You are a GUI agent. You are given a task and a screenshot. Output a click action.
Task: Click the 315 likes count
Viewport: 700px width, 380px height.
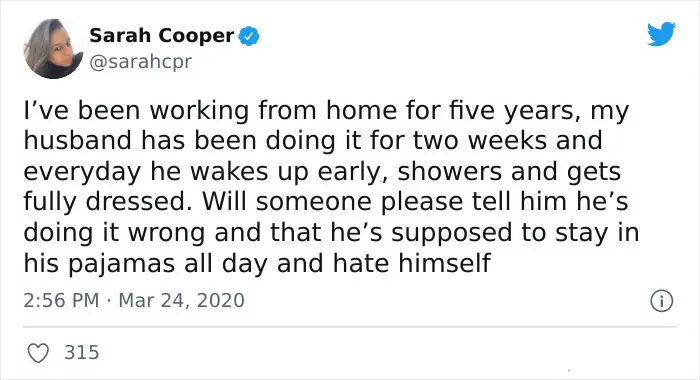pyautogui.click(x=82, y=352)
